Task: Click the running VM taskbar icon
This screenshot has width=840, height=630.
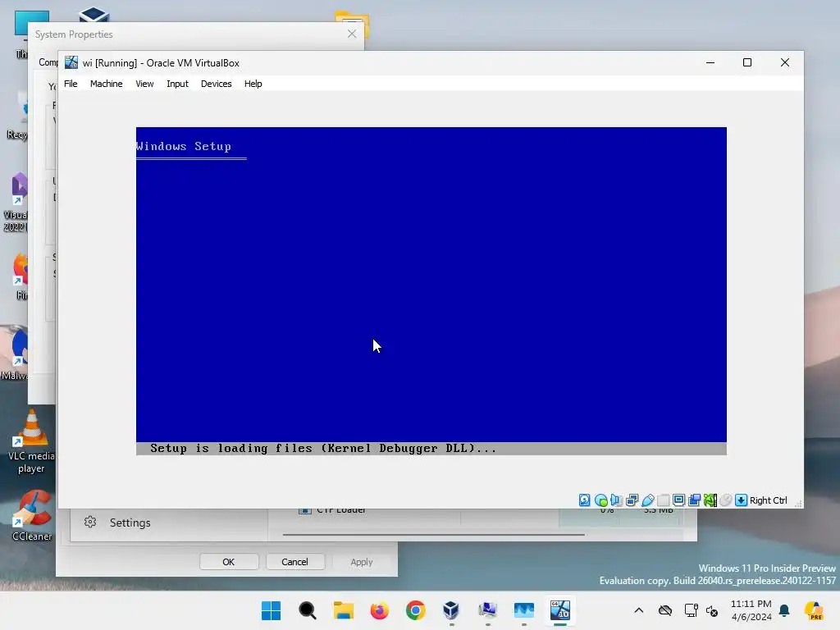Action: click(x=560, y=610)
